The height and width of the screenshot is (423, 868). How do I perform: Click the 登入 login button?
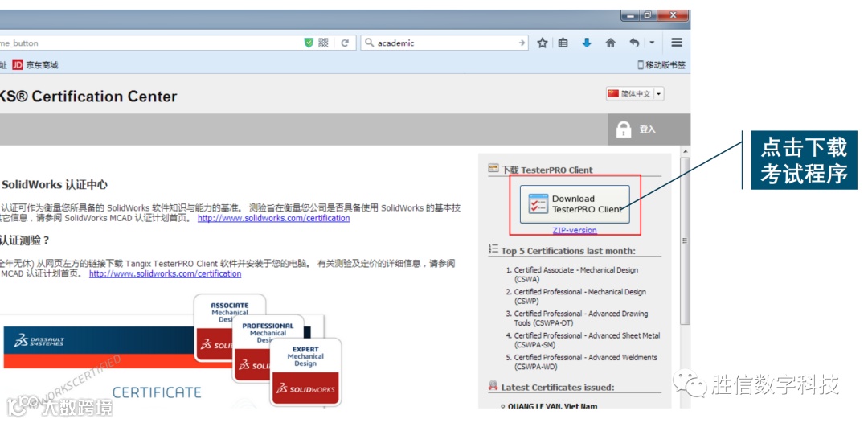(647, 129)
